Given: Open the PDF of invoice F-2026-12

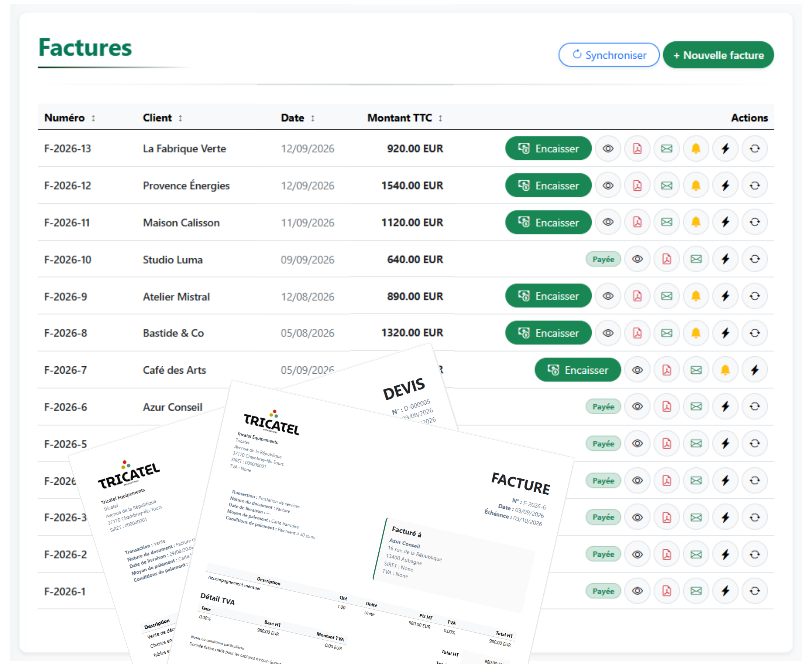Looking at the screenshot, I should [x=637, y=186].
